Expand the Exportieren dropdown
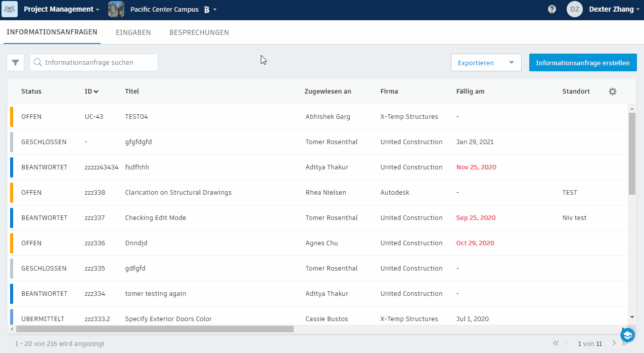This screenshot has width=644, height=353. click(512, 63)
